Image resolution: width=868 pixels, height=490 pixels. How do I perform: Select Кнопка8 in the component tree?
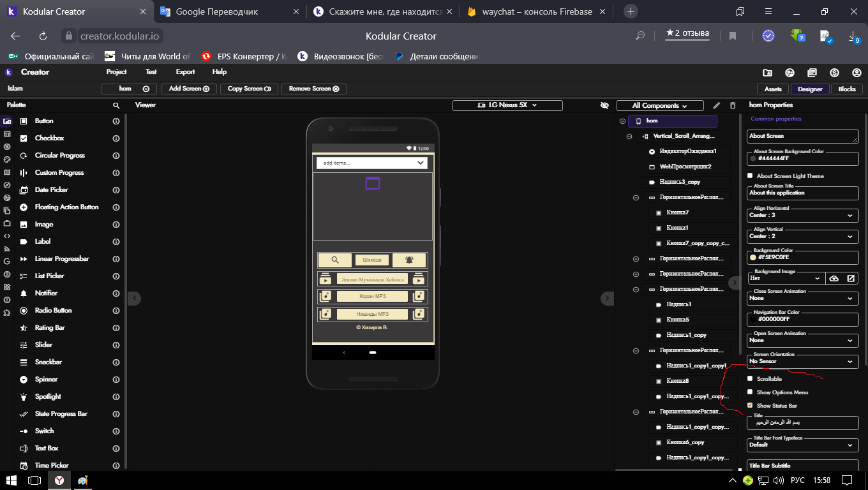pos(678,381)
